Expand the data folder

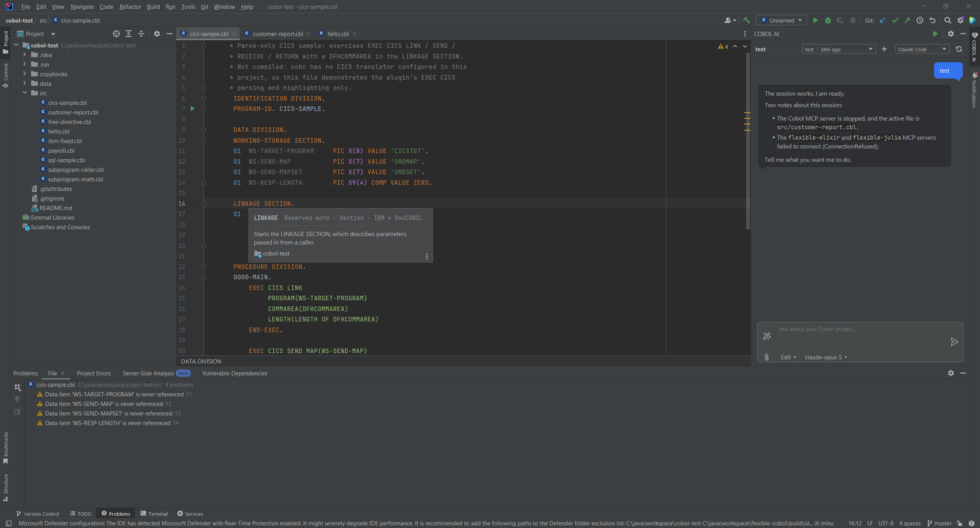click(24, 83)
